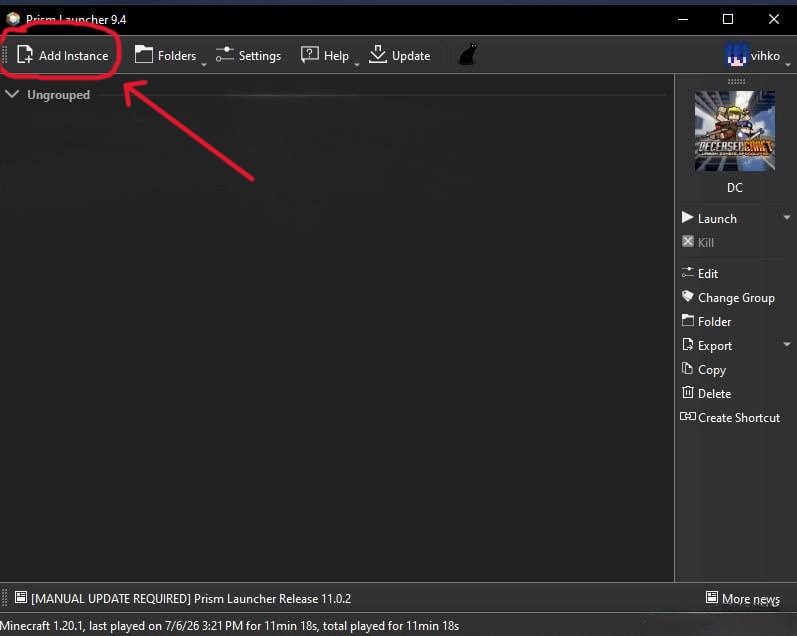This screenshot has height=636, width=797.
Task: Click the Launch play triangle icon
Action: pyautogui.click(x=687, y=217)
